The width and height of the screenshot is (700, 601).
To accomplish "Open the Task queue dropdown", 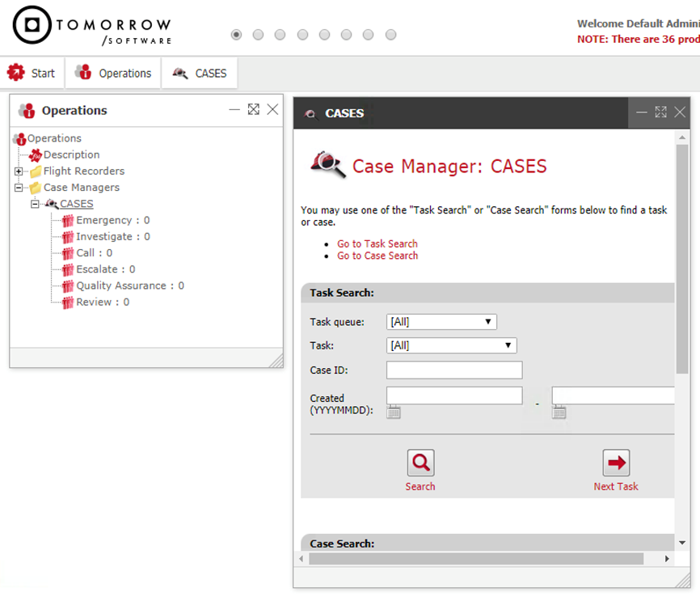I will click(441, 322).
